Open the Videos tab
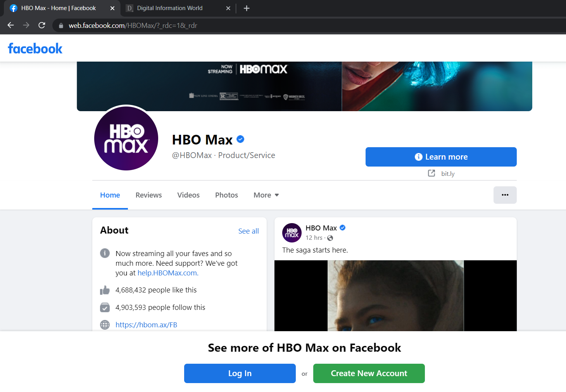This screenshot has height=392, width=566. pos(188,195)
